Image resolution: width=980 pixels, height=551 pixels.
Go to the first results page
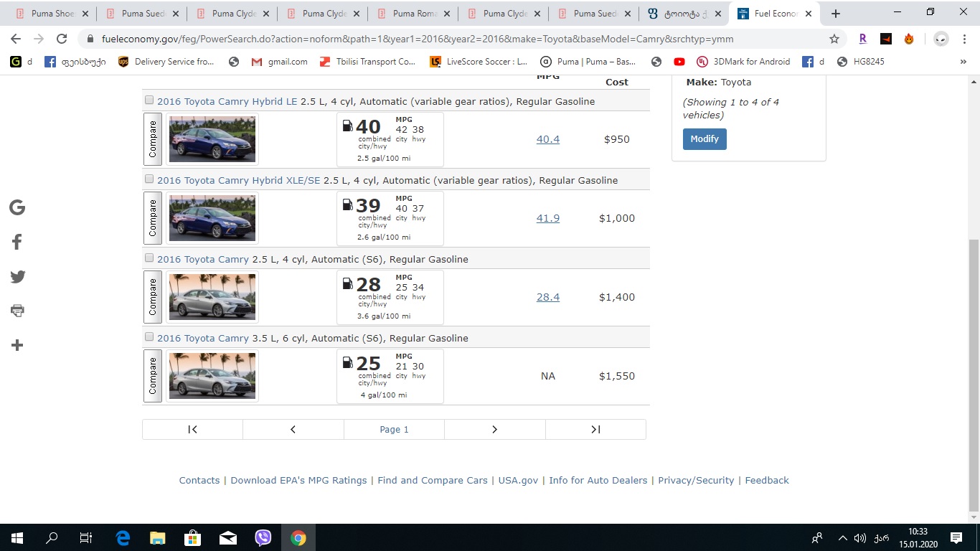pos(193,429)
